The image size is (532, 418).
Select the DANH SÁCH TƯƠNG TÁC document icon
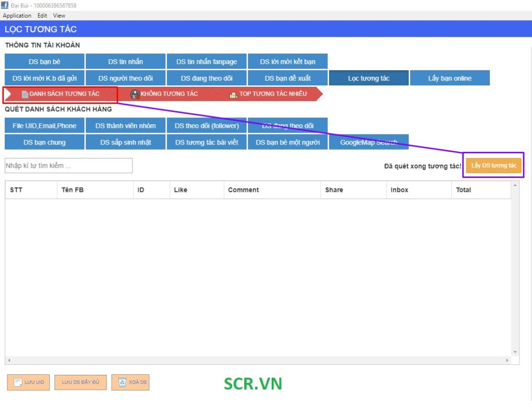pos(25,94)
